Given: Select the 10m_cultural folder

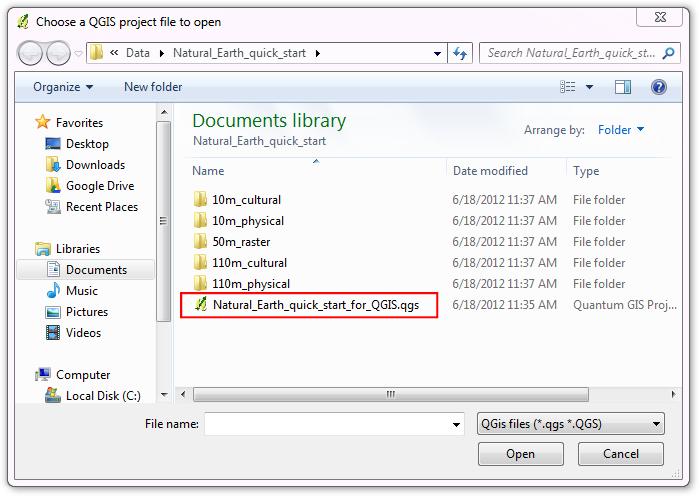Looking at the screenshot, I should coord(246,200).
